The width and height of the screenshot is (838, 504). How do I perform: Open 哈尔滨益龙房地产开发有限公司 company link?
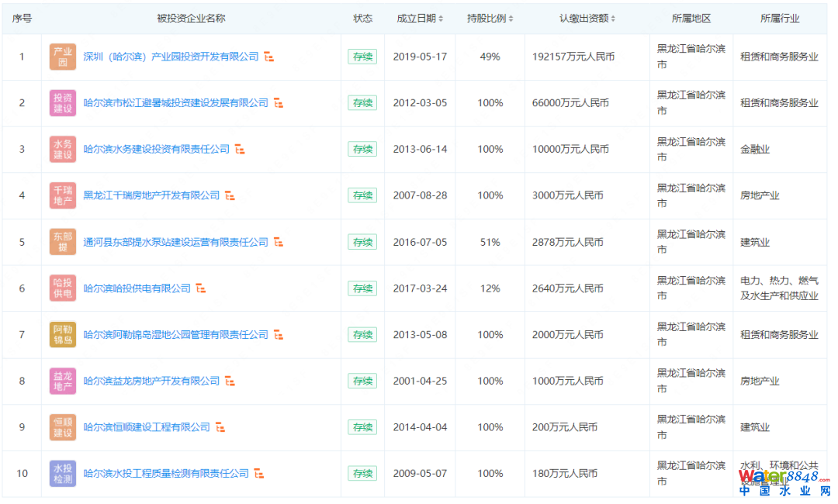click(151, 381)
